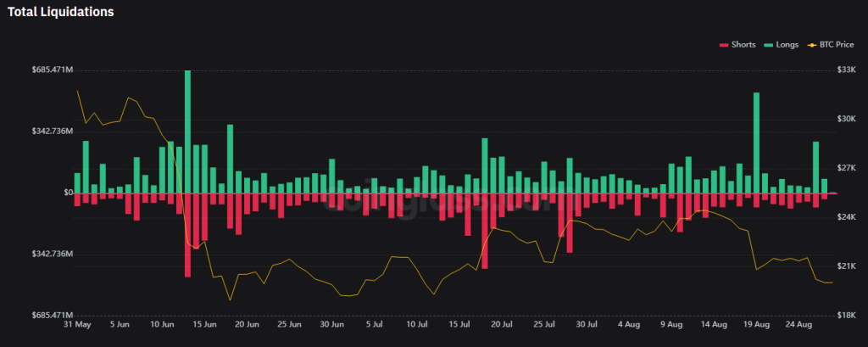Screen dimensions: 868x347
Task: Click the 24 Aug date label
Action: pyautogui.click(x=798, y=324)
